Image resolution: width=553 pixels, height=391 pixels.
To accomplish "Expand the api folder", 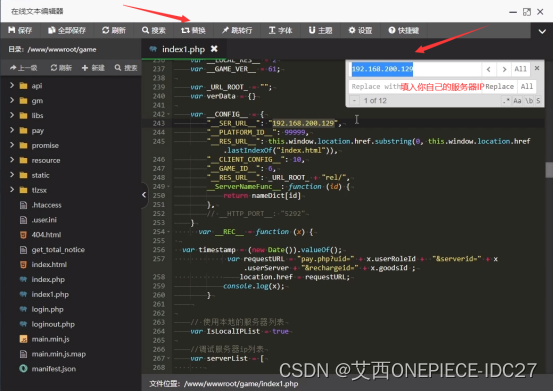I will [12, 85].
